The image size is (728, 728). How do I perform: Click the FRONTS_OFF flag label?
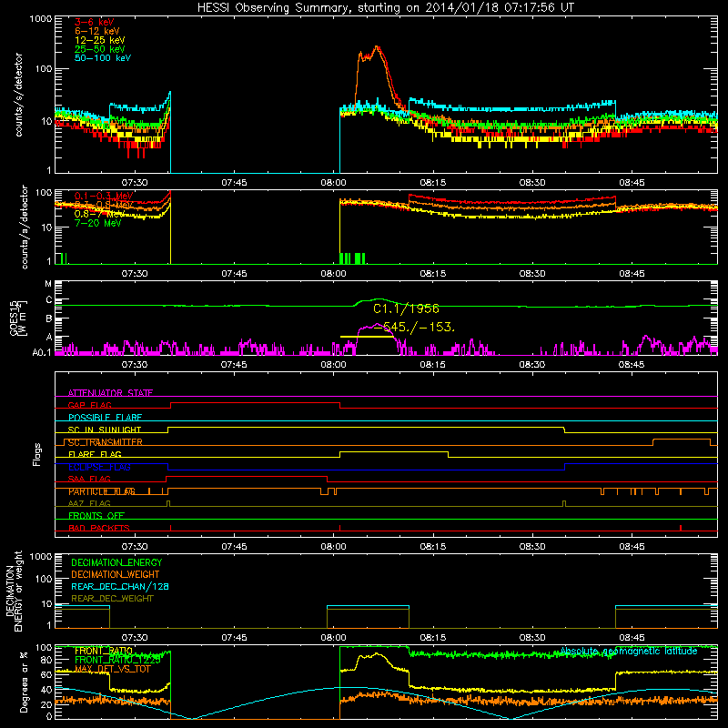click(96, 516)
